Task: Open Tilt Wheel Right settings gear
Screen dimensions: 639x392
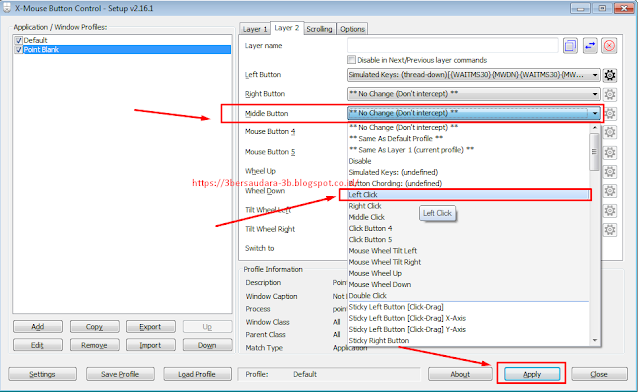Action: [x=610, y=230]
